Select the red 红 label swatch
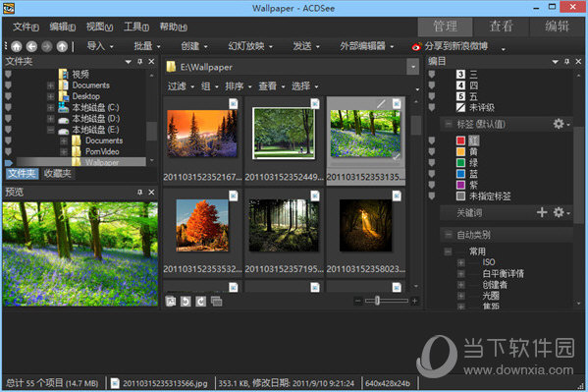The height and width of the screenshot is (392, 588). tap(460, 140)
